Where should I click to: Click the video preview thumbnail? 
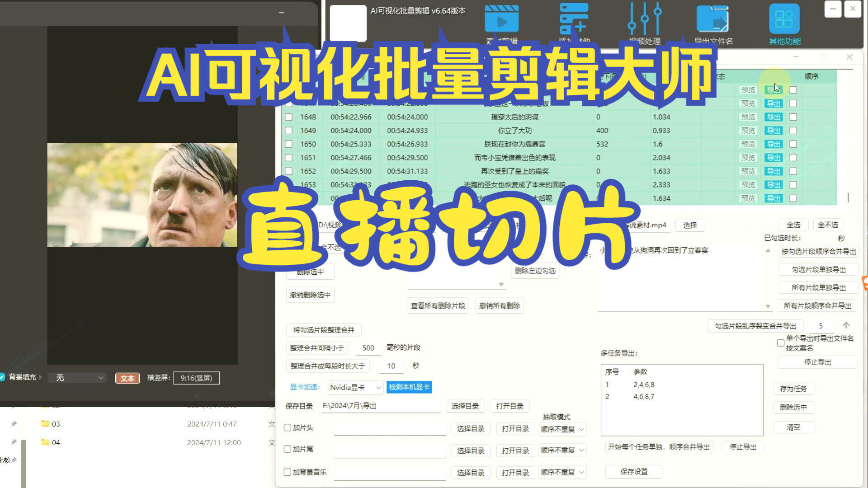click(142, 195)
